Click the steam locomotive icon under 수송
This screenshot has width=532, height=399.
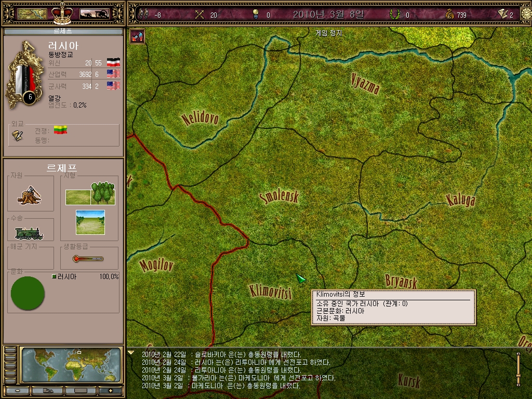pos(29,233)
